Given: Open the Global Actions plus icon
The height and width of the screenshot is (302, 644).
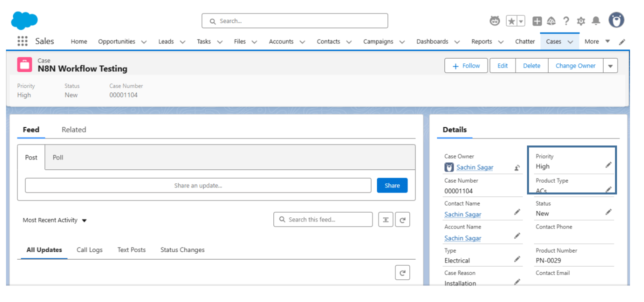Looking at the screenshot, I should pyautogui.click(x=537, y=20).
